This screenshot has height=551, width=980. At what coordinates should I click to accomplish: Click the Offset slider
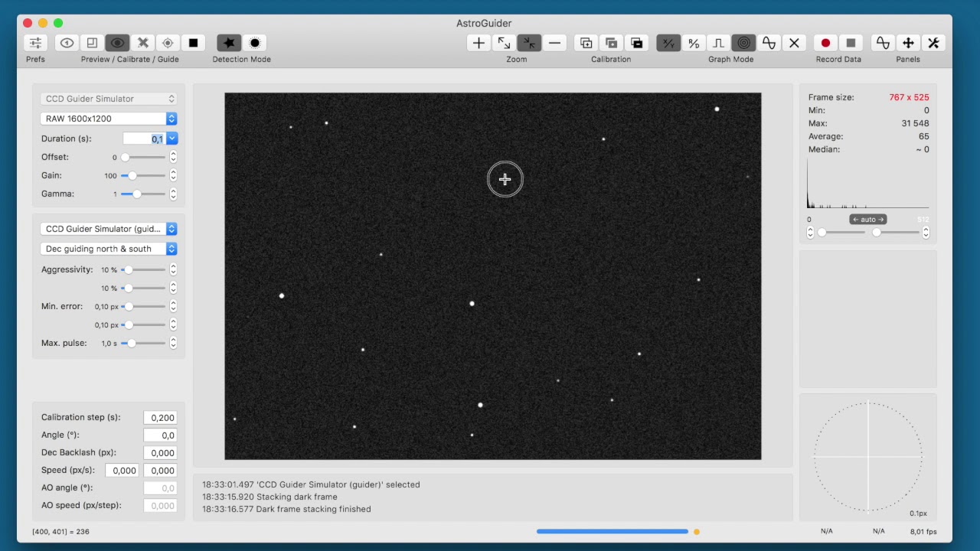(143, 157)
